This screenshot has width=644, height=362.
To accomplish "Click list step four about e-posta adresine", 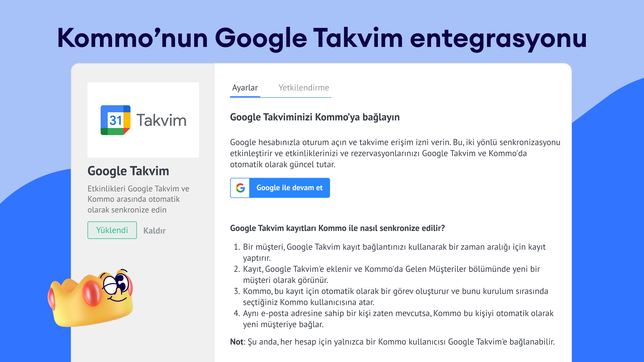I will point(398,318).
